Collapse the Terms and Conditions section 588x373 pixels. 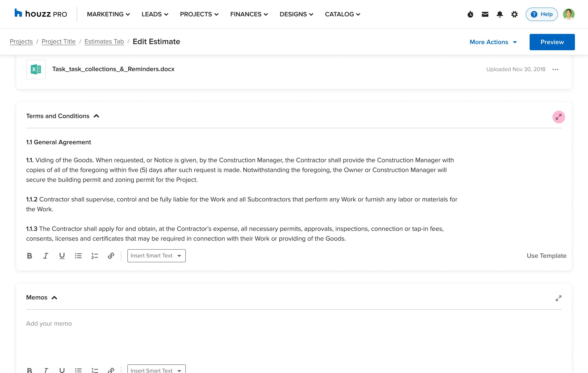[x=96, y=116]
